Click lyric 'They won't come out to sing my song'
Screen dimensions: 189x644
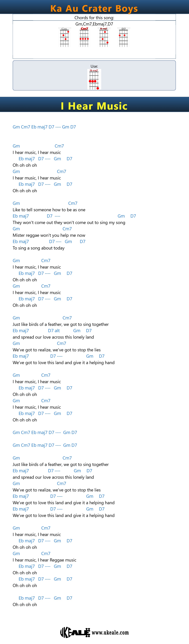[69, 222]
